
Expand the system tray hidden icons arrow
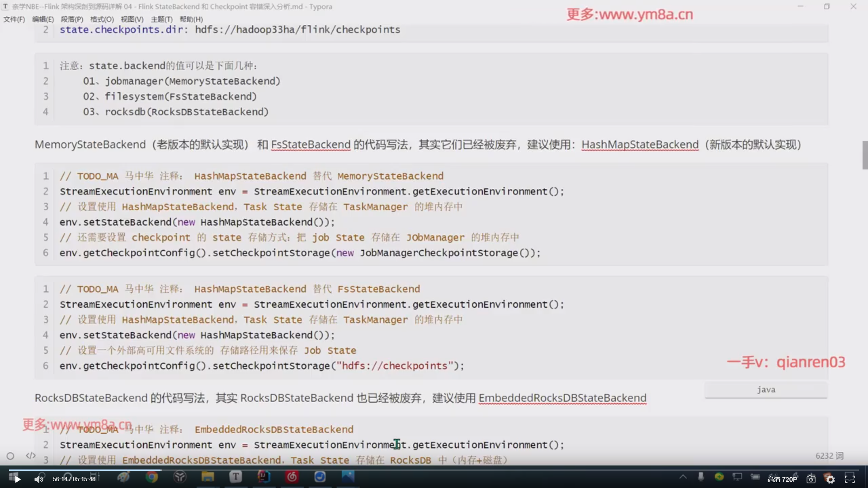(x=683, y=477)
